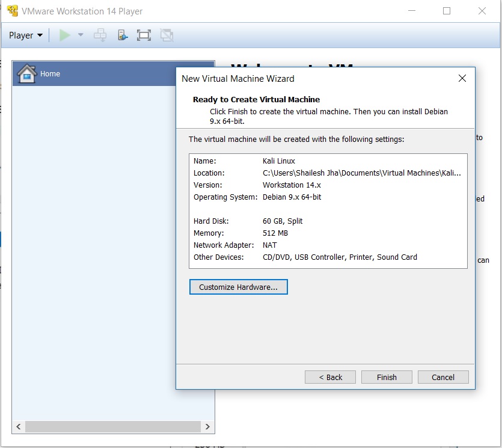The height and width of the screenshot is (448, 502).
Task: Click the VMware Workstation app logo icon
Action: click(12, 11)
